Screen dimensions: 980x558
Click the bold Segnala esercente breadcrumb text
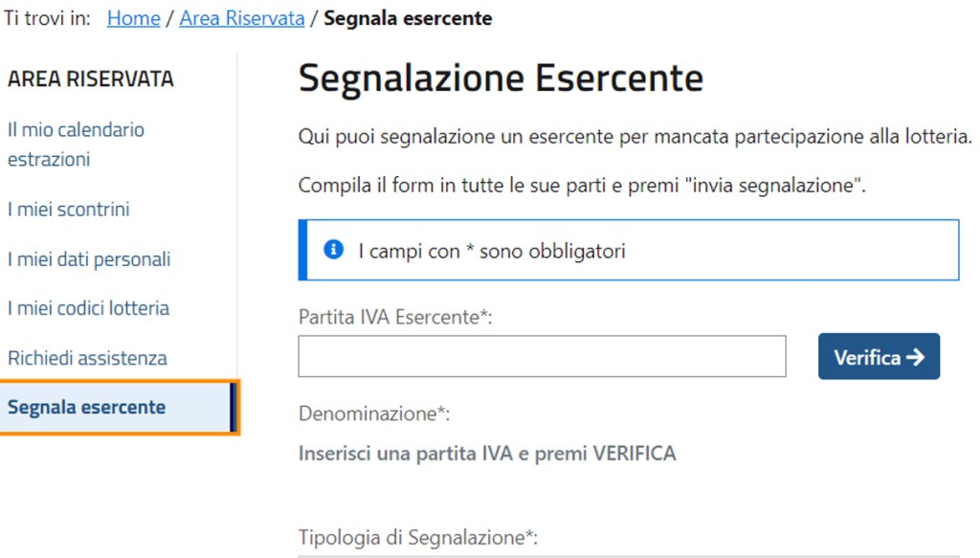click(408, 18)
